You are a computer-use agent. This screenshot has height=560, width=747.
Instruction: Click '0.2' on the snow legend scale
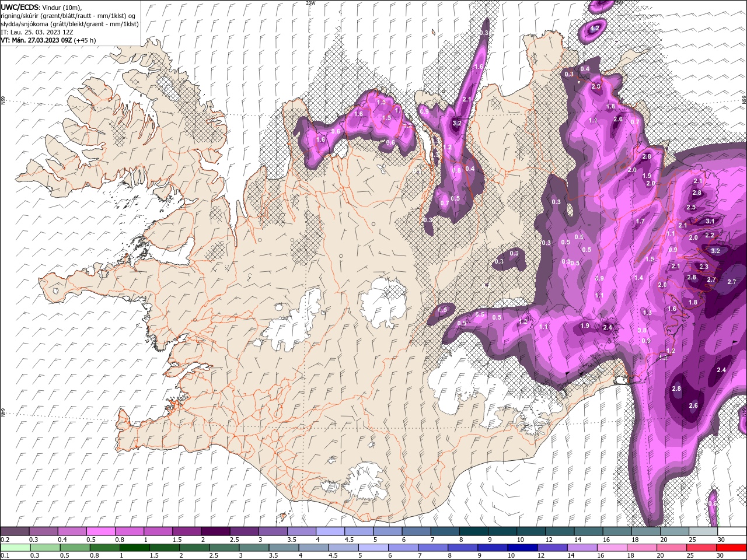[5, 540]
